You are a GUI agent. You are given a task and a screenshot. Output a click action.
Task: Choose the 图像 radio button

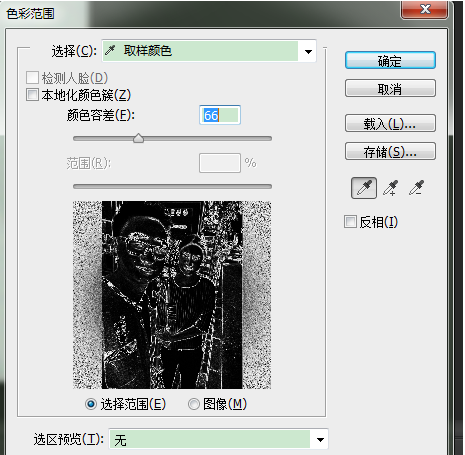pyautogui.click(x=194, y=404)
